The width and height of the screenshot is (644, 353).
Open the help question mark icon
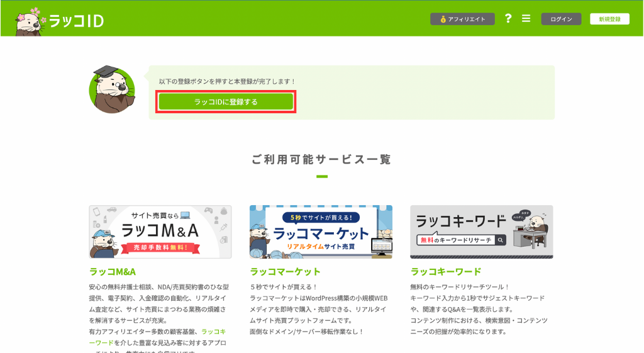tap(508, 18)
